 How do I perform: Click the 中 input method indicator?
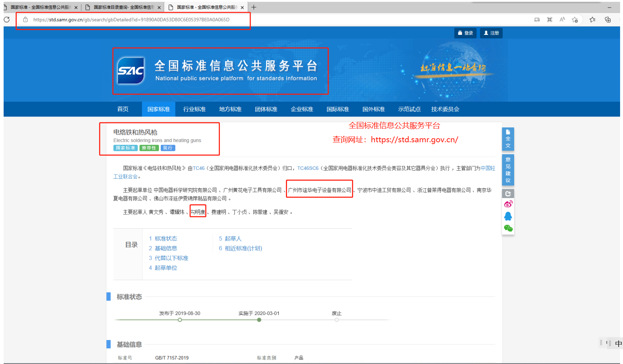click(x=618, y=343)
